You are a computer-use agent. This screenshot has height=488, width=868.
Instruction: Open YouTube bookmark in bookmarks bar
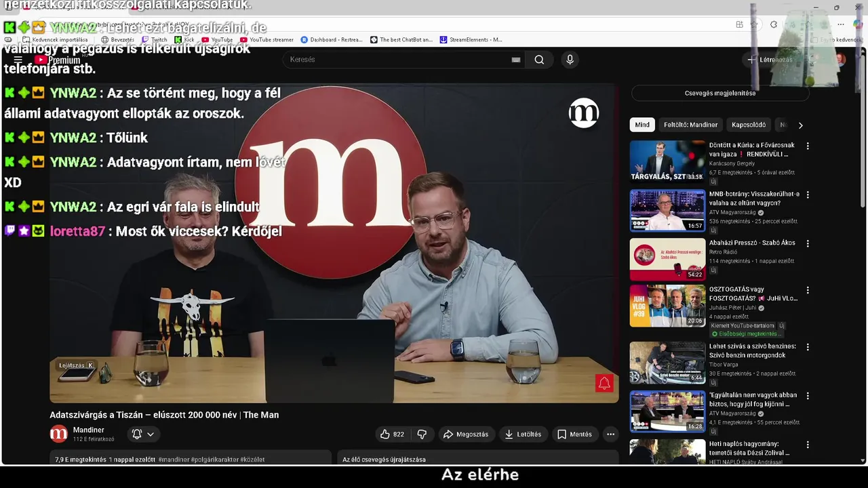pos(217,40)
